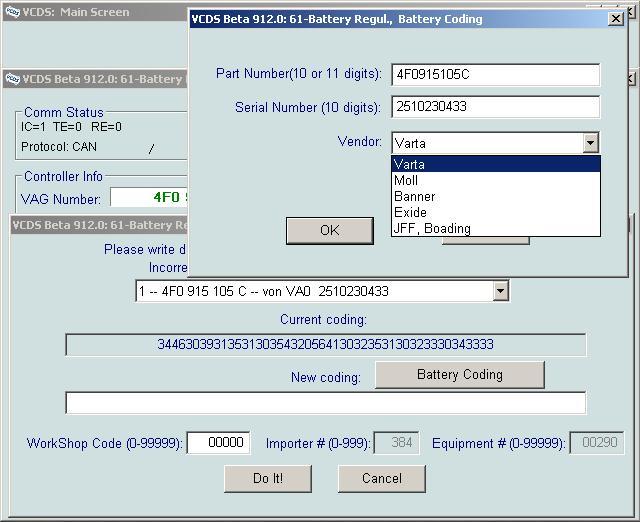This screenshot has width=640, height=522.
Task: Cancel the coding window next to Do It!
Action: point(381,478)
